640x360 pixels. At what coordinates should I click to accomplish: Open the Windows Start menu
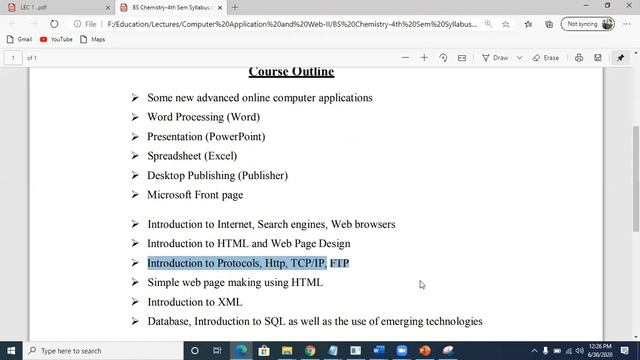[11, 351]
